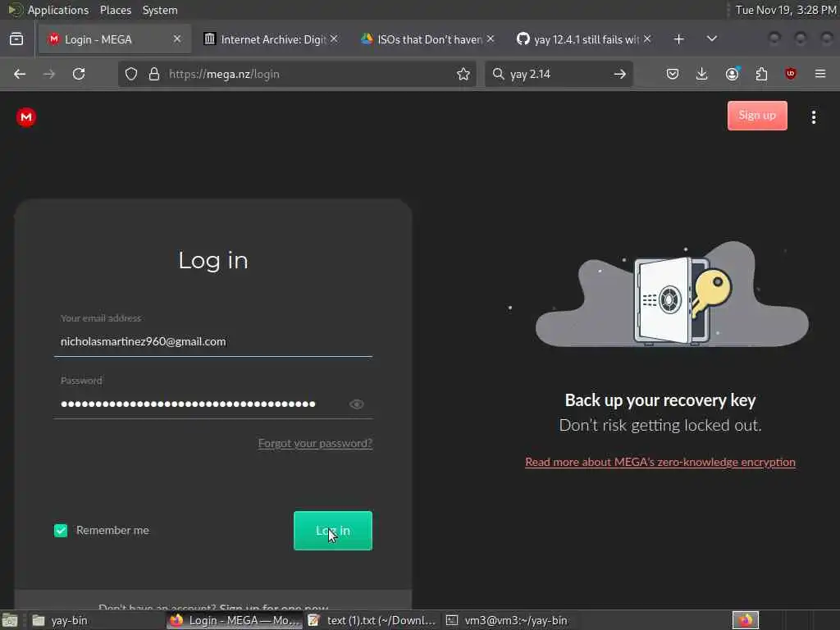The height and width of the screenshot is (630, 840).
Task: Open a new tab with plus button
Action: point(678,39)
